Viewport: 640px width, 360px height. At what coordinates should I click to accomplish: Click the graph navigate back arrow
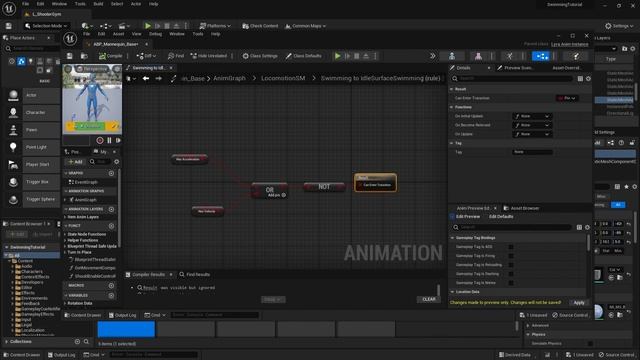pyautogui.click(x=146, y=78)
